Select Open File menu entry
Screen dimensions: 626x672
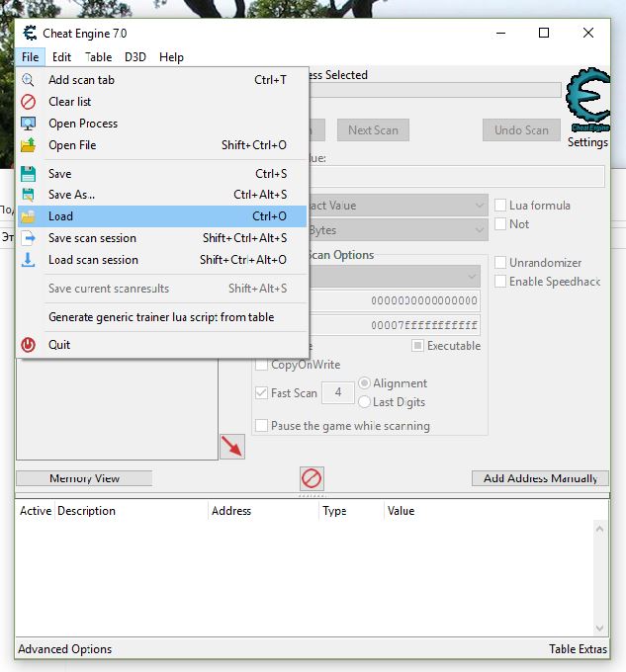[x=162, y=145]
